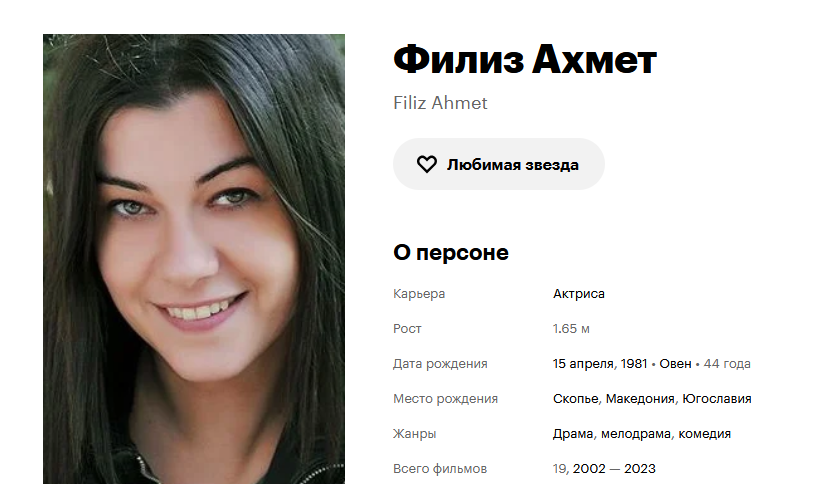The image size is (839, 498).
Task: Open the 1981 birth year link
Action: point(634,364)
